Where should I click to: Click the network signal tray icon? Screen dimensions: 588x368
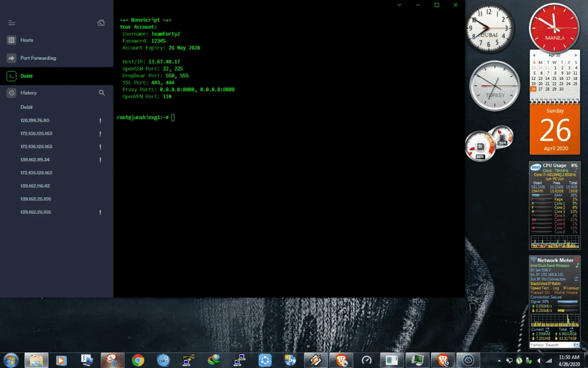click(x=549, y=361)
